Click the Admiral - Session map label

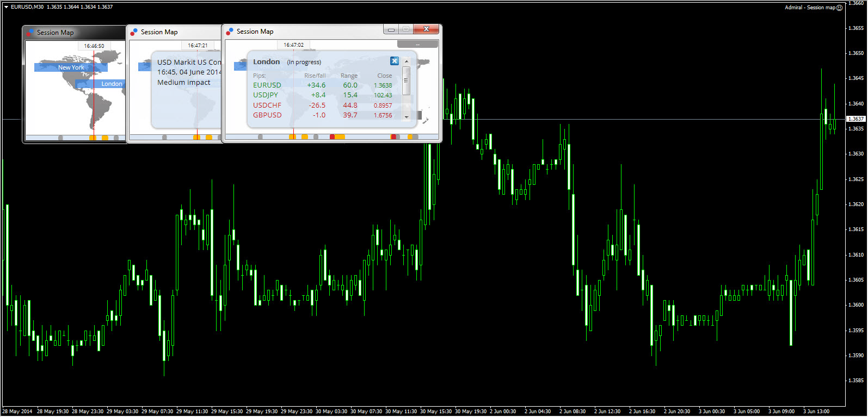click(810, 8)
